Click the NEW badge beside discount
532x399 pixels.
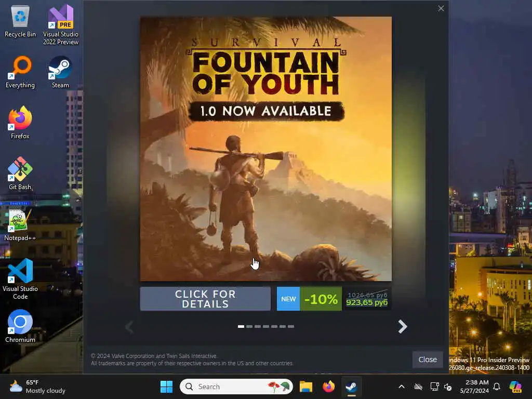288,299
